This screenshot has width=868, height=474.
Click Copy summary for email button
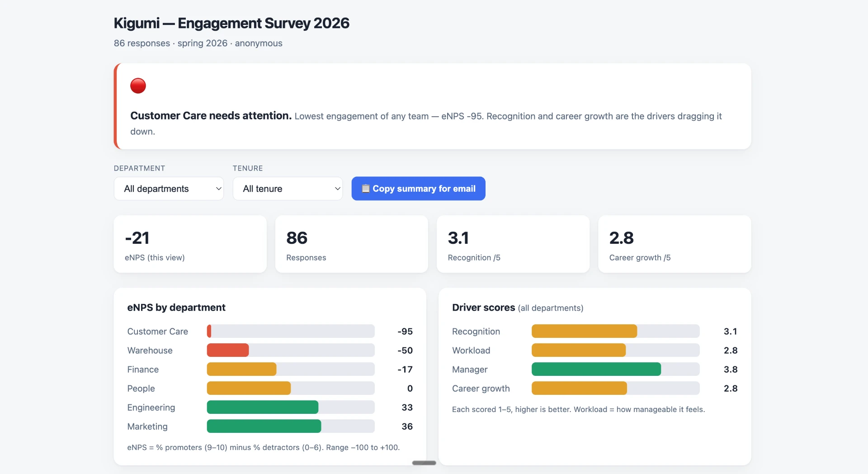(x=418, y=189)
